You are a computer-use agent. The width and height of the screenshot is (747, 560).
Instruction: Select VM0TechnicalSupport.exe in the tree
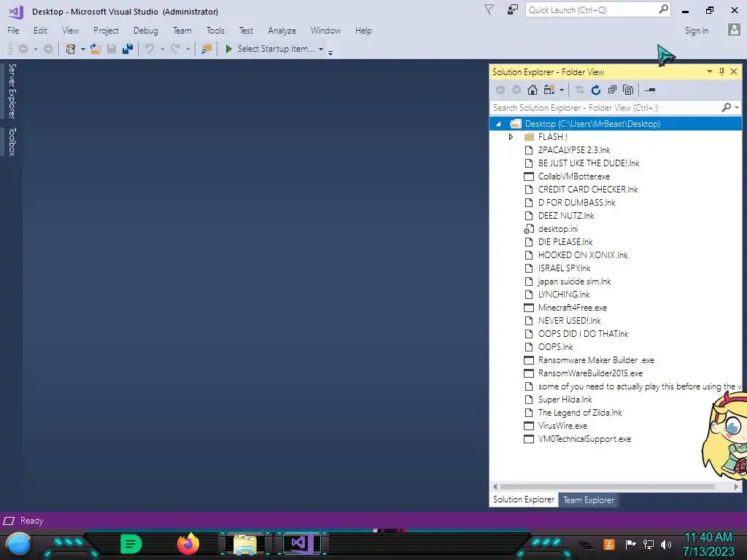point(584,439)
